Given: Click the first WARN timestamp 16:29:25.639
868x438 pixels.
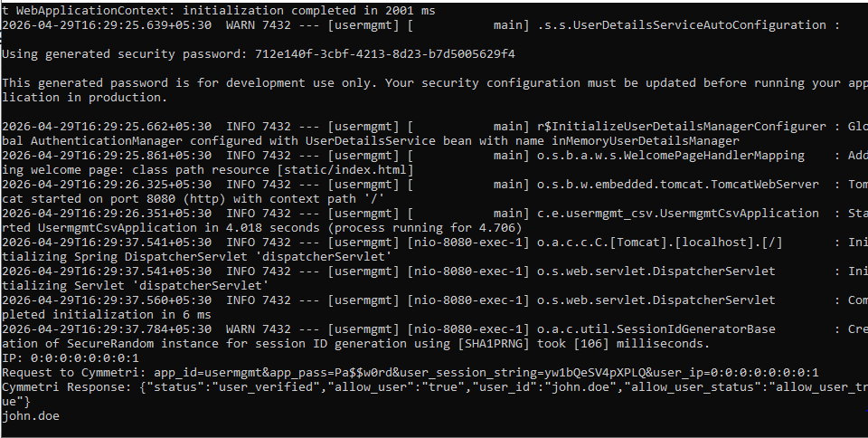Looking at the screenshot, I should pos(107,25).
